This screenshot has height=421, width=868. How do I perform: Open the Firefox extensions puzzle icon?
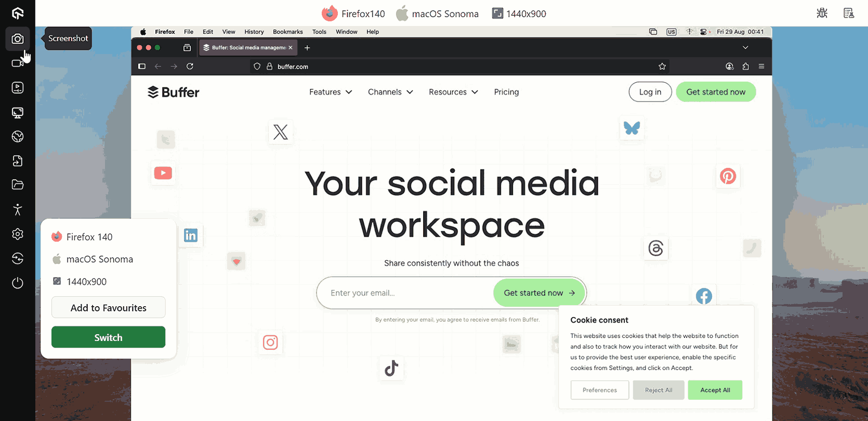coord(746,67)
